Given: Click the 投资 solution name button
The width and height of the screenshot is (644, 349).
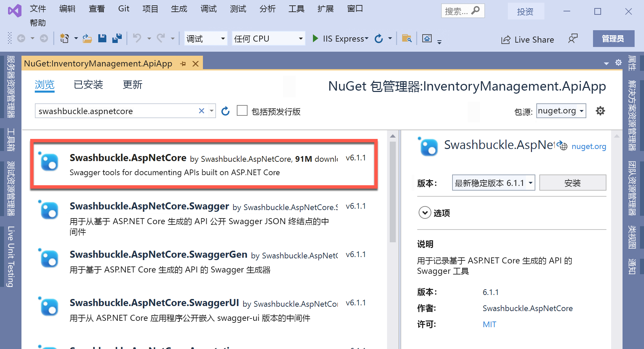Looking at the screenshot, I should [526, 11].
